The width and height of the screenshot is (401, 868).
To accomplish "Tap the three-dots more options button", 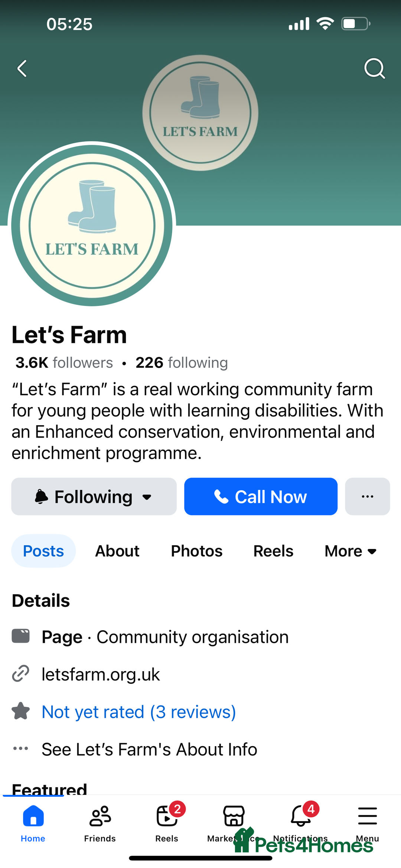I will tap(367, 496).
